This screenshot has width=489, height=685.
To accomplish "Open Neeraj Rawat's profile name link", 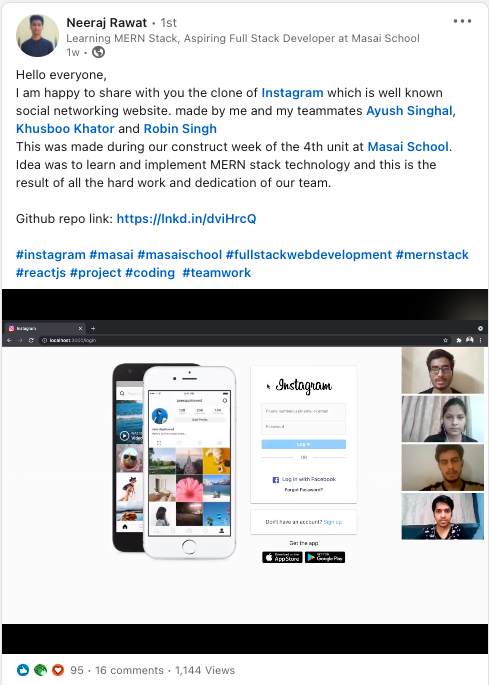I will point(107,22).
